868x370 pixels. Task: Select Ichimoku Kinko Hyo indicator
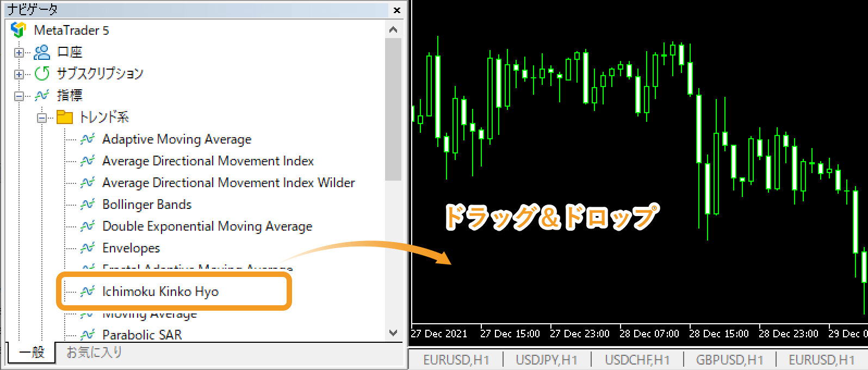click(x=160, y=292)
